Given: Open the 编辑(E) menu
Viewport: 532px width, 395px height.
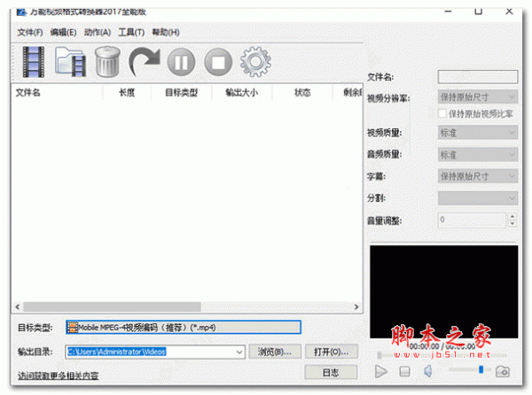Looking at the screenshot, I should pyautogui.click(x=64, y=33).
